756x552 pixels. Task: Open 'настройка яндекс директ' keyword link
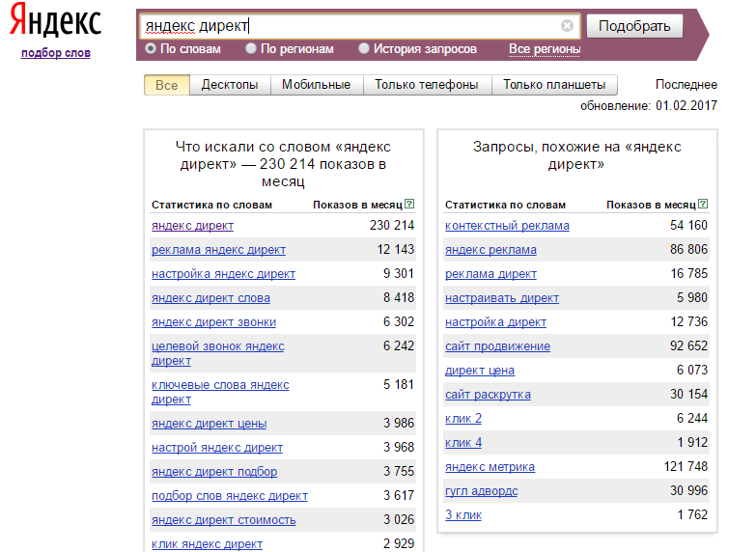223,274
